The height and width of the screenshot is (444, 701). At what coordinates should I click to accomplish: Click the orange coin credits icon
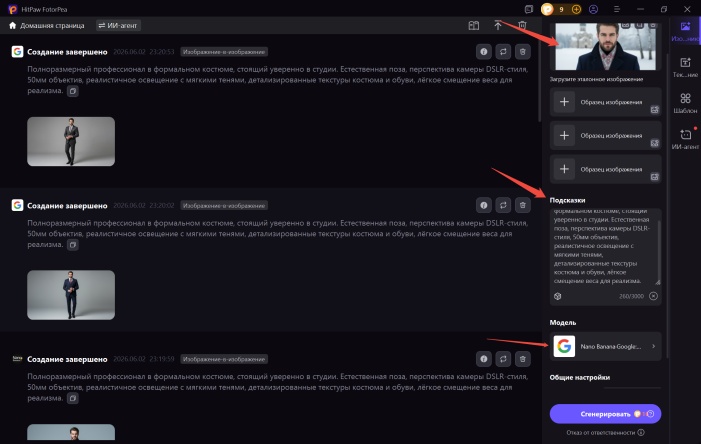547,9
